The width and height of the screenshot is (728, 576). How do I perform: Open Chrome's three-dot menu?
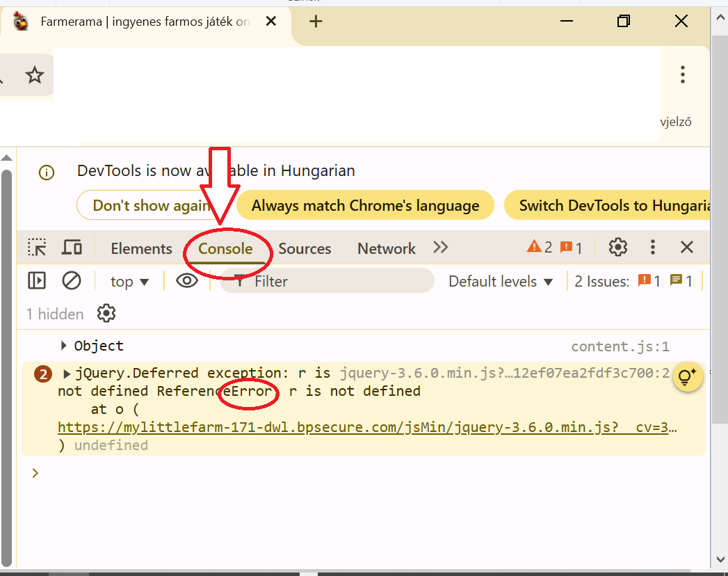[683, 74]
